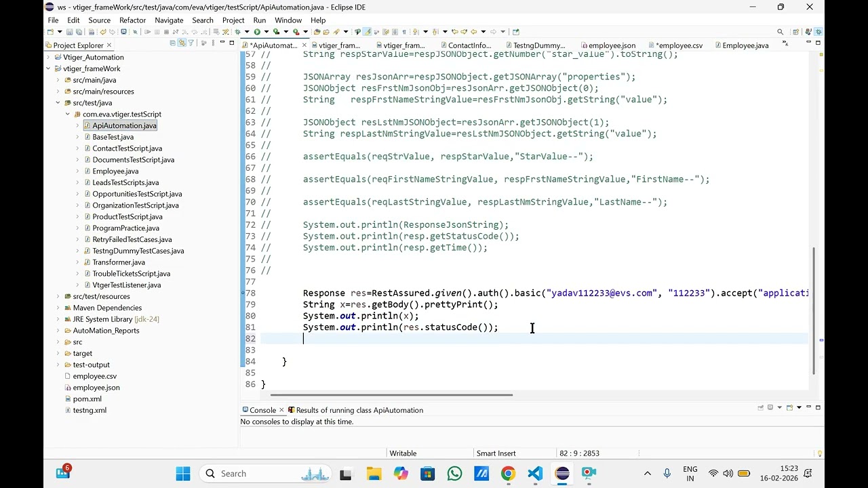This screenshot has width=868, height=488.
Task: Click the Filter icon in Project Explorer
Action: coord(191,43)
